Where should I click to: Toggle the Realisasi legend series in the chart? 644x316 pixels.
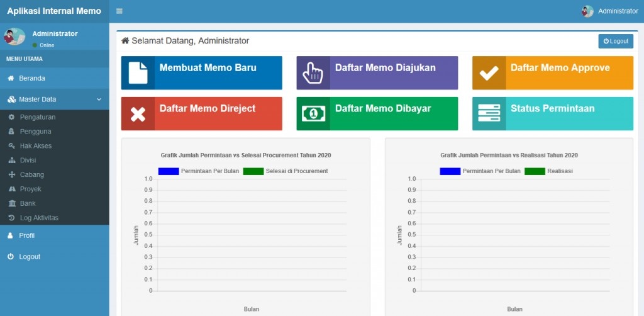coord(548,171)
